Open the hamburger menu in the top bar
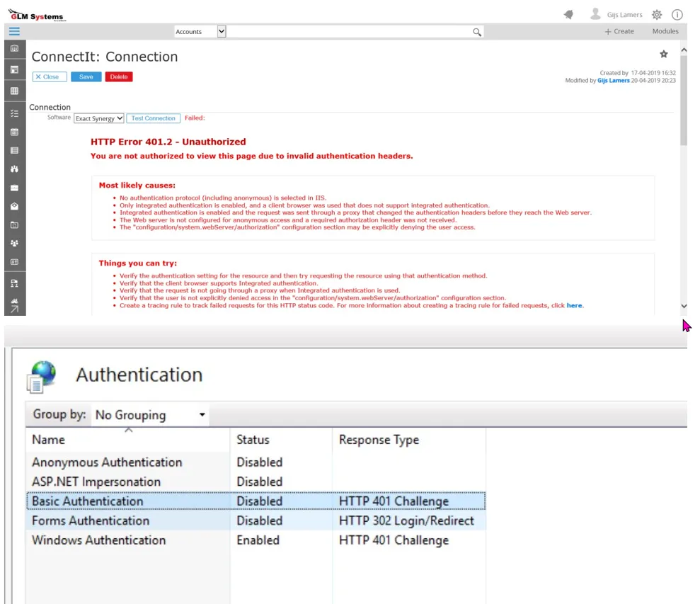700x604 pixels. point(14,31)
